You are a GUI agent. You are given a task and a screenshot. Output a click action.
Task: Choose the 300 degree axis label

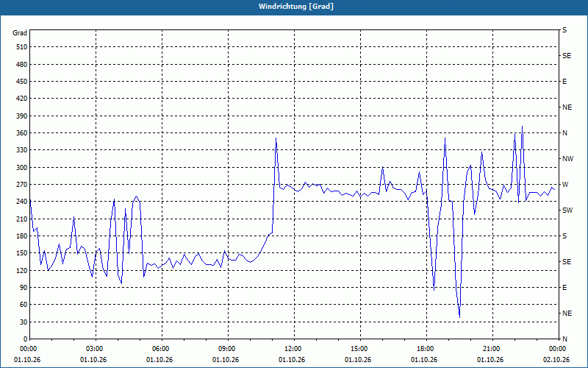[x=22, y=167]
